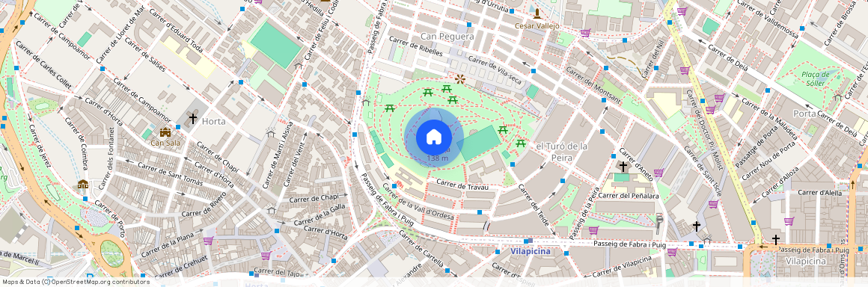Select the Can Sala castle icon

[165, 132]
